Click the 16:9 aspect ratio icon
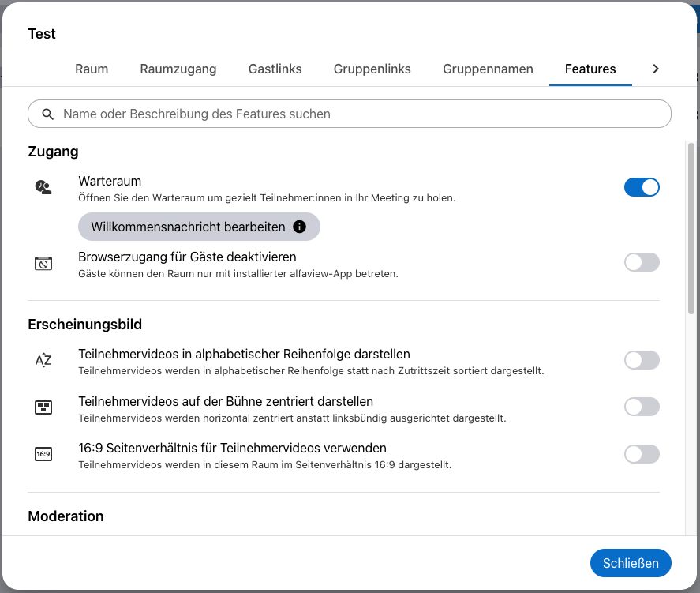 coord(43,454)
